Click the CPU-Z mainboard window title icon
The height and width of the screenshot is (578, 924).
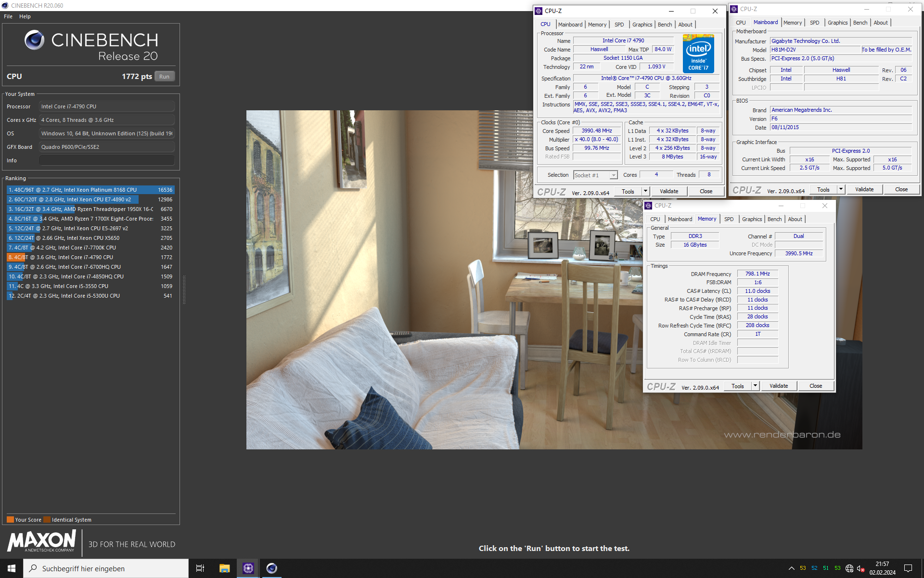click(x=734, y=9)
